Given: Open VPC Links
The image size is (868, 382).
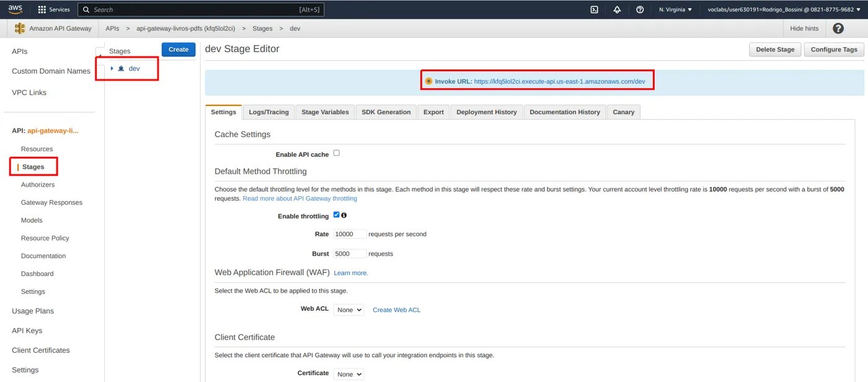Looking at the screenshot, I should coord(29,92).
